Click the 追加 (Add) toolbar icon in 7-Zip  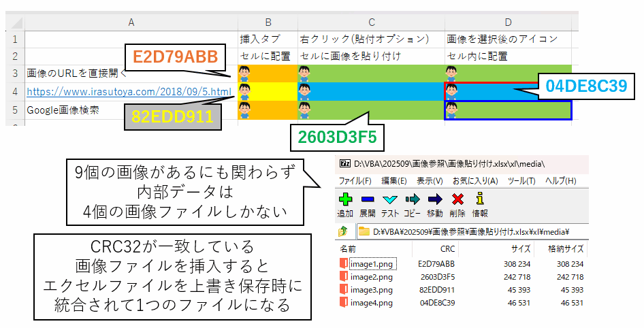[x=345, y=199]
